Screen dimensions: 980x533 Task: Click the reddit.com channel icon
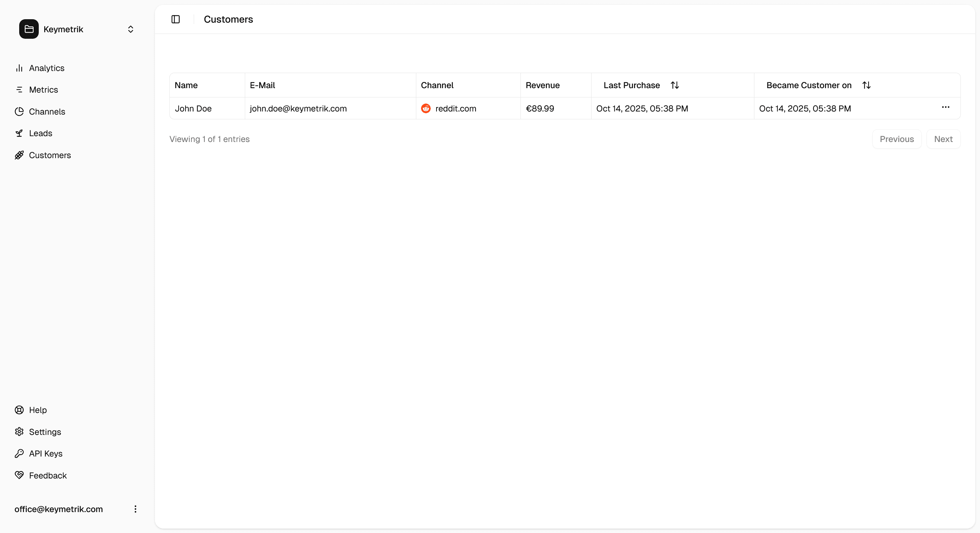click(426, 108)
